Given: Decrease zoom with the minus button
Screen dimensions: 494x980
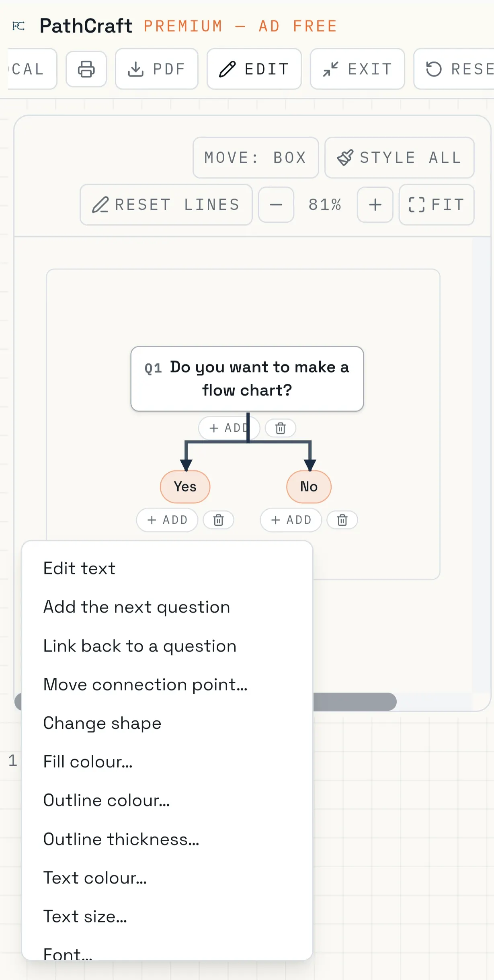Looking at the screenshot, I should (x=276, y=205).
